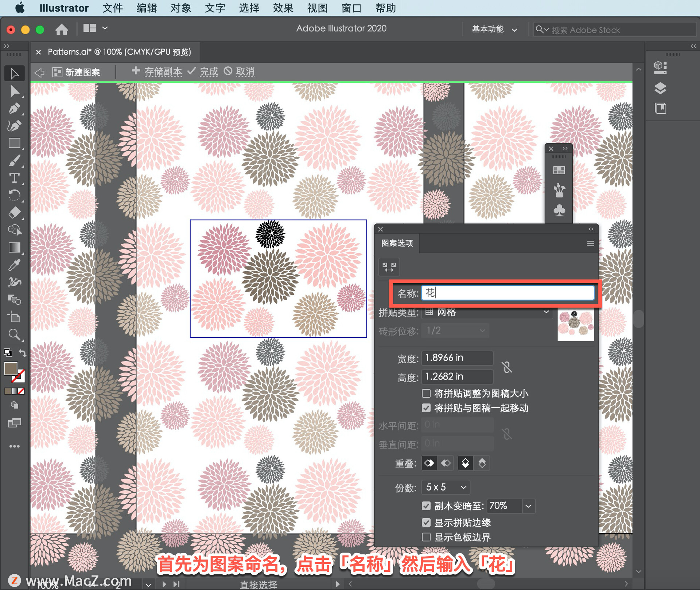Open the 效果 menu
This screenshot has width=700, height=590.
click(283, 8)
